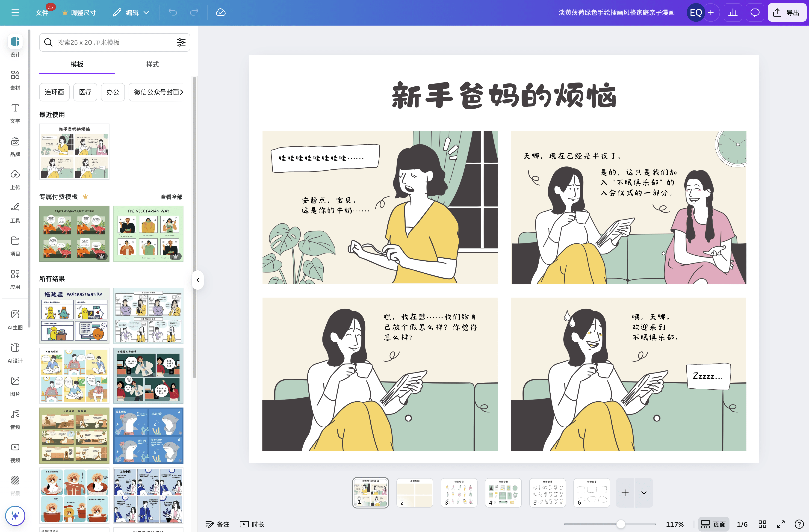
Task: Open the 文件 menu
Action: [42, 12]
